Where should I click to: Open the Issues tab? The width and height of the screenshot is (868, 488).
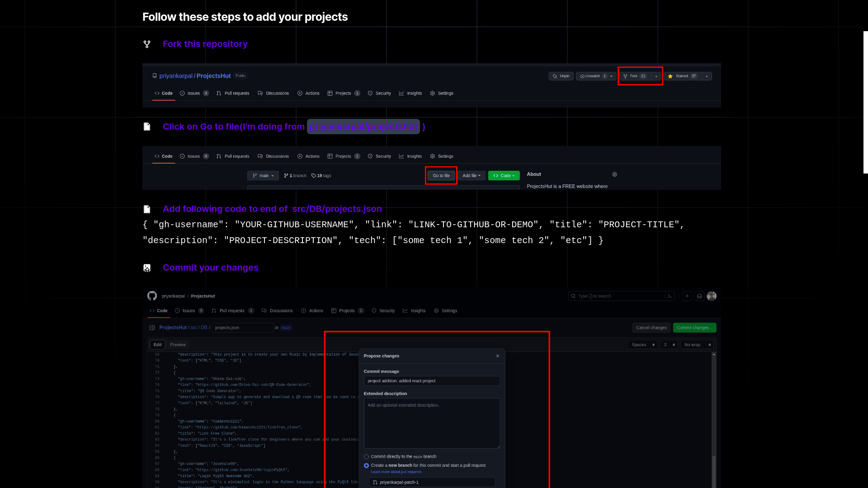click(193, 93)
